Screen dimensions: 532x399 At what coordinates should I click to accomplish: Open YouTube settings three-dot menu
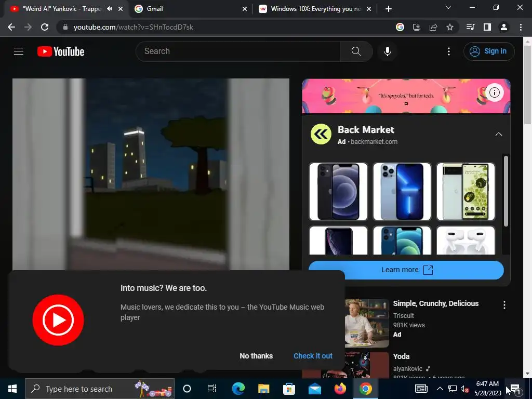[x=448, y=51]
